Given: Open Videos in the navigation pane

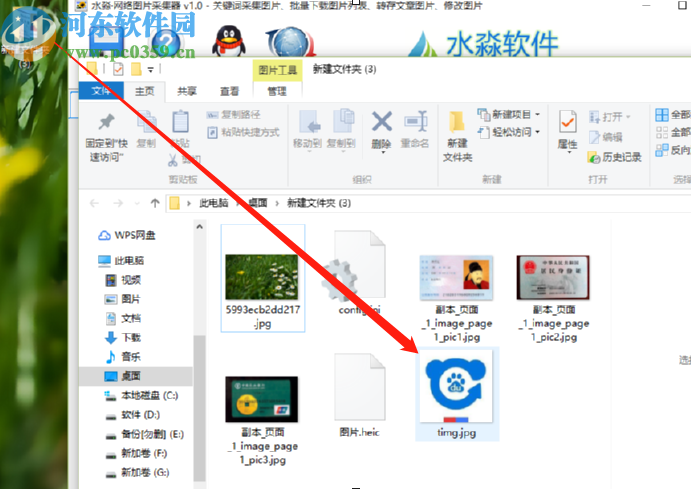Looking at the screenshot, I should click(123, 280).
